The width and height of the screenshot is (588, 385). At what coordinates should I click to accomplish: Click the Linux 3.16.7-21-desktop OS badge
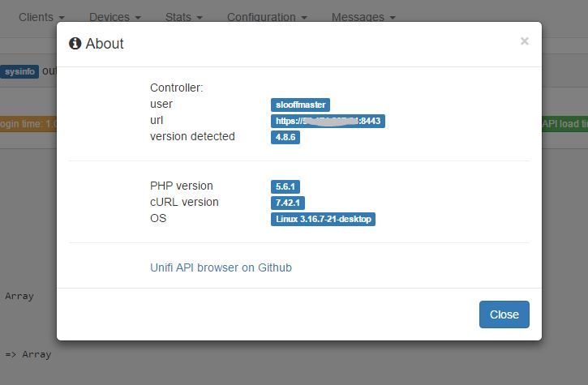click(323, 219)
